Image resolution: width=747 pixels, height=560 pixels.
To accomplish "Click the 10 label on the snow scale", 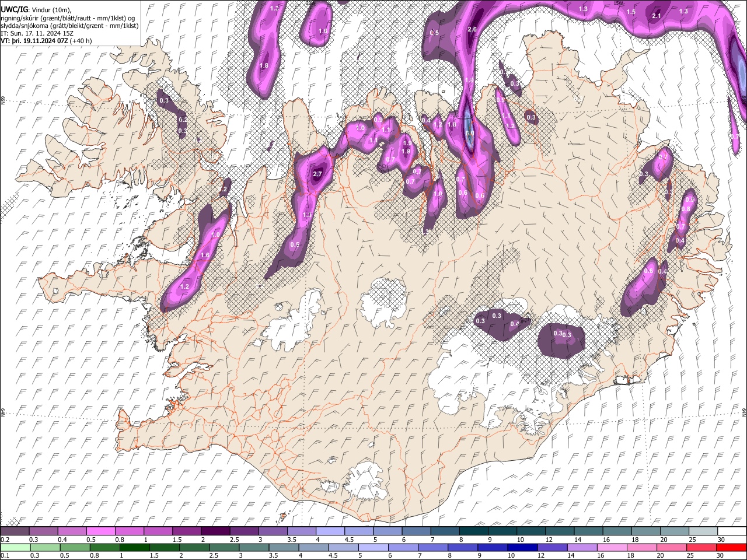I will (x=520, y=540).
